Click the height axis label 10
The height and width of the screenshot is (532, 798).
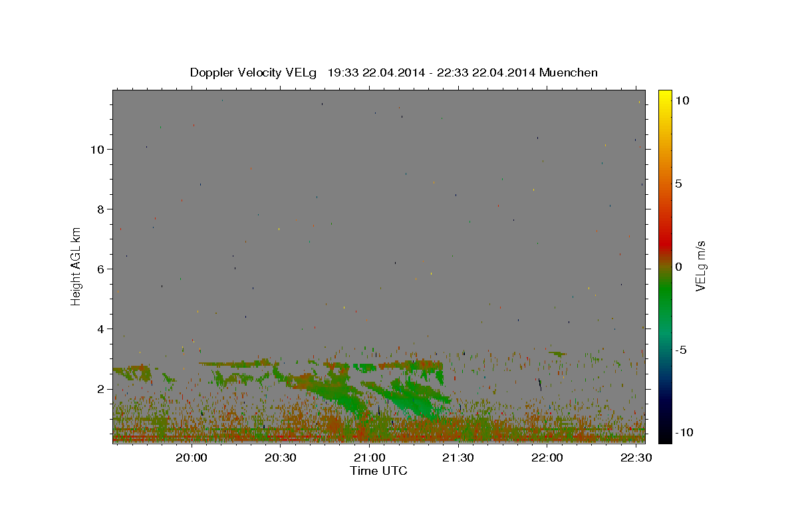98,150
